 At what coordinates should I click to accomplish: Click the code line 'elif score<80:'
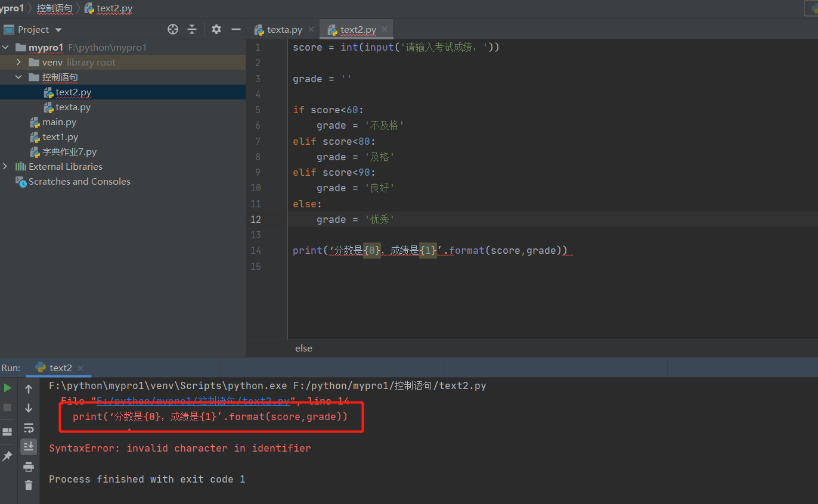pos(334,141)
